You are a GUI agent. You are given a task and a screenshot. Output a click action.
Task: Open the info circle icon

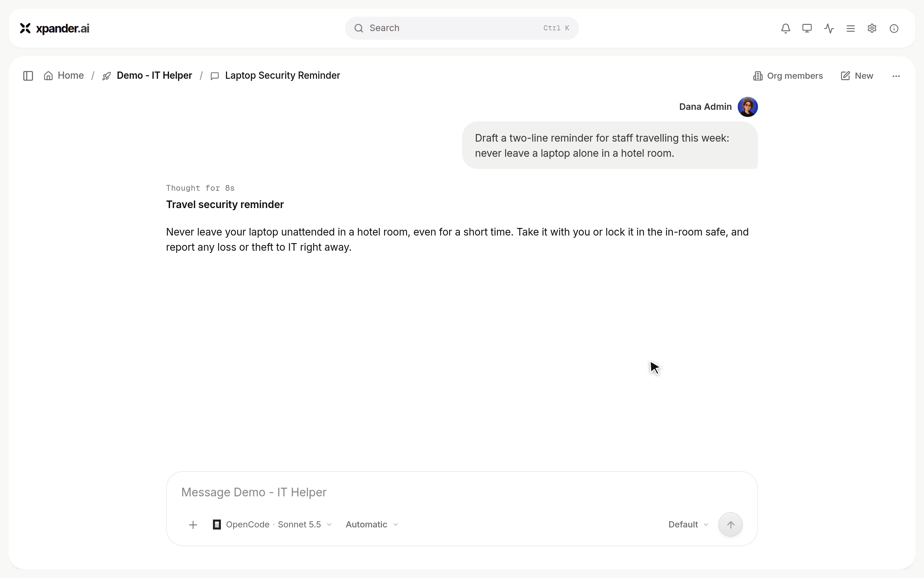tap(894, 28)
